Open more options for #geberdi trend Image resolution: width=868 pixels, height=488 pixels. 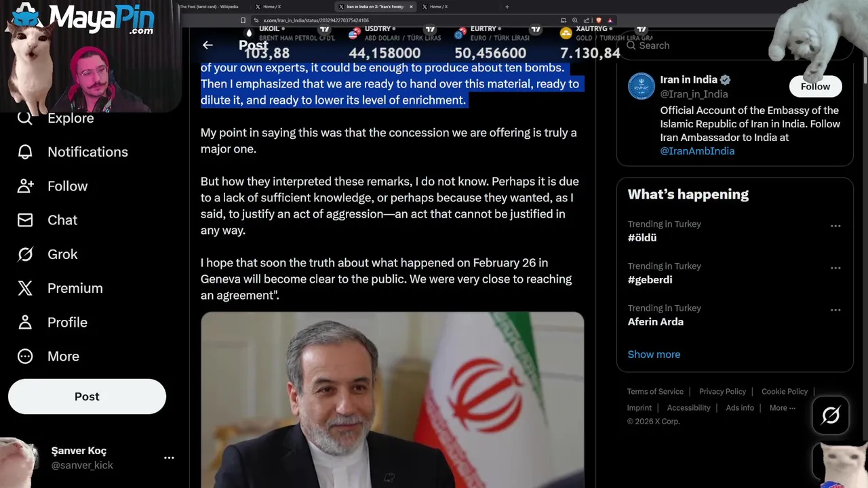[x=835, y=268]
